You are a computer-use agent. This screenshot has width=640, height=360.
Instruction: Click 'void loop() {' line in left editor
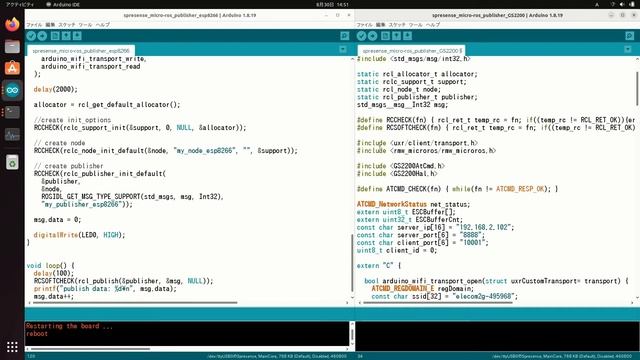(51, 266)
